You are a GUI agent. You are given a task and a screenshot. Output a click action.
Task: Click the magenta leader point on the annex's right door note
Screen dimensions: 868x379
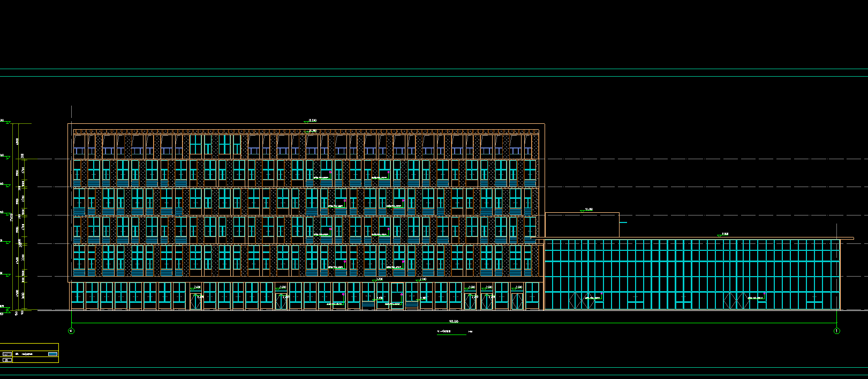(765, 294)
